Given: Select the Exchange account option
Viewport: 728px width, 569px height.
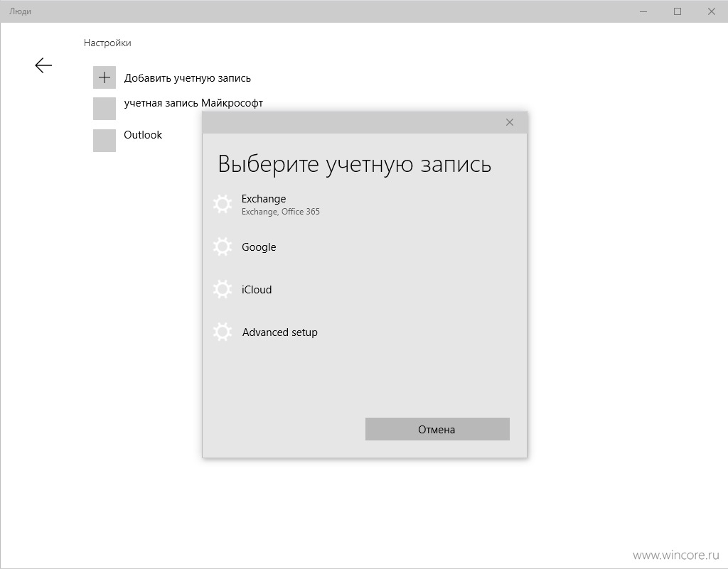Looking at the screenshot, I should [x=365, y=205].
